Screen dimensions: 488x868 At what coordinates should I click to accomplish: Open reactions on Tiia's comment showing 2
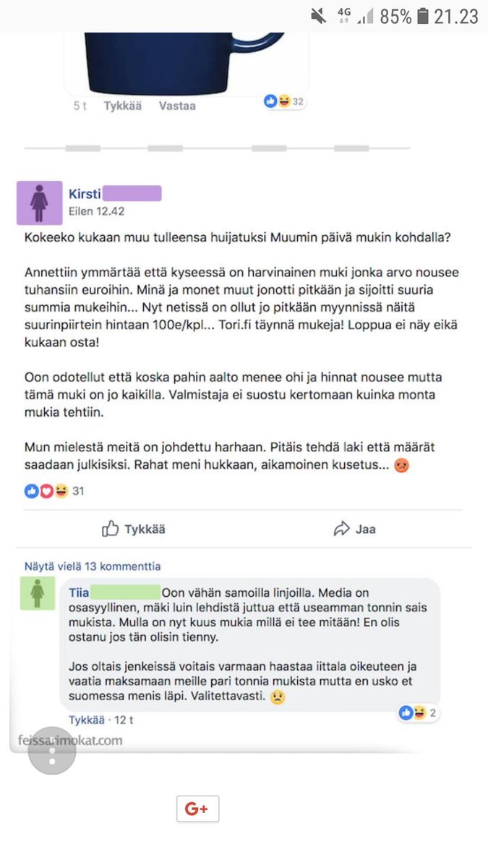tap(418, 713)
